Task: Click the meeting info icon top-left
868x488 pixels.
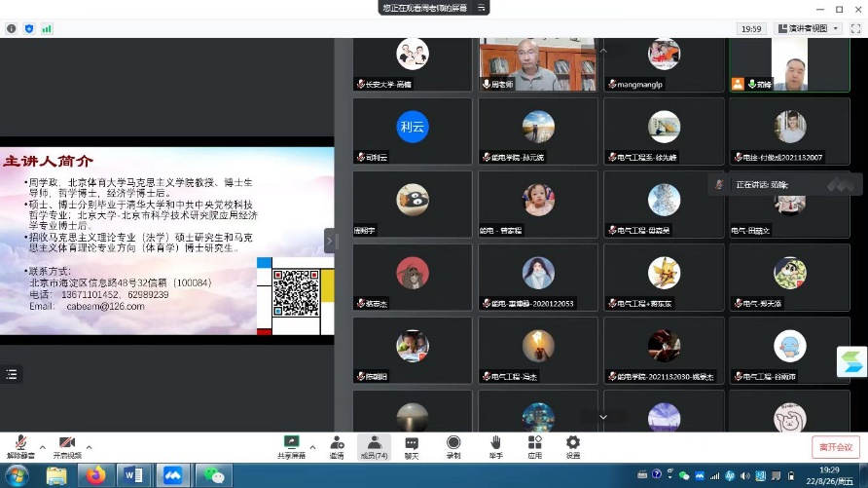Action: (x=11, y=29)
